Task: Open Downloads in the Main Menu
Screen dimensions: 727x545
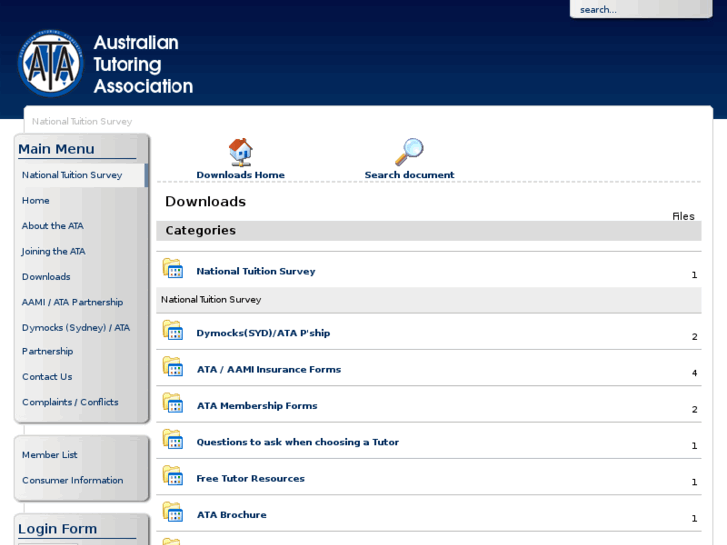Action: point(46,277)
